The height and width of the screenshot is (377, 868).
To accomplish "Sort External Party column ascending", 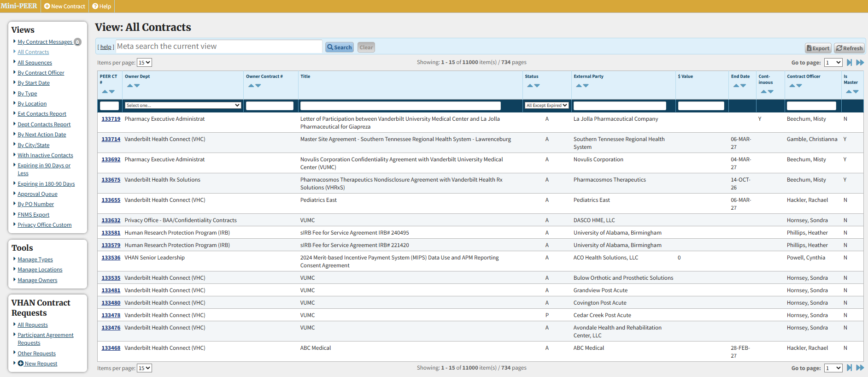I will click(x=579, y=86).
